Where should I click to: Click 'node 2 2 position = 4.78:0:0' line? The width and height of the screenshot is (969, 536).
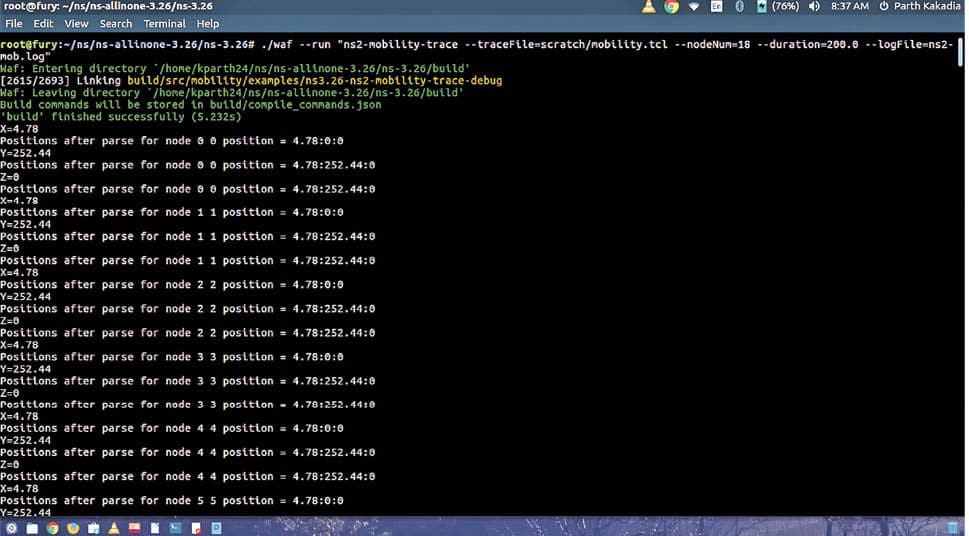tap(172, 285)
